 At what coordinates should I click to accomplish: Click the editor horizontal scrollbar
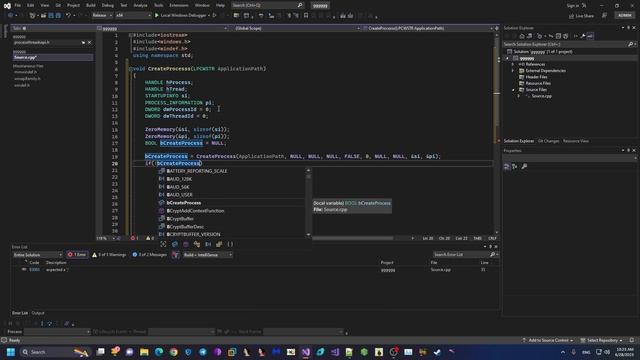pyautogui.click(x=353, y=238)
